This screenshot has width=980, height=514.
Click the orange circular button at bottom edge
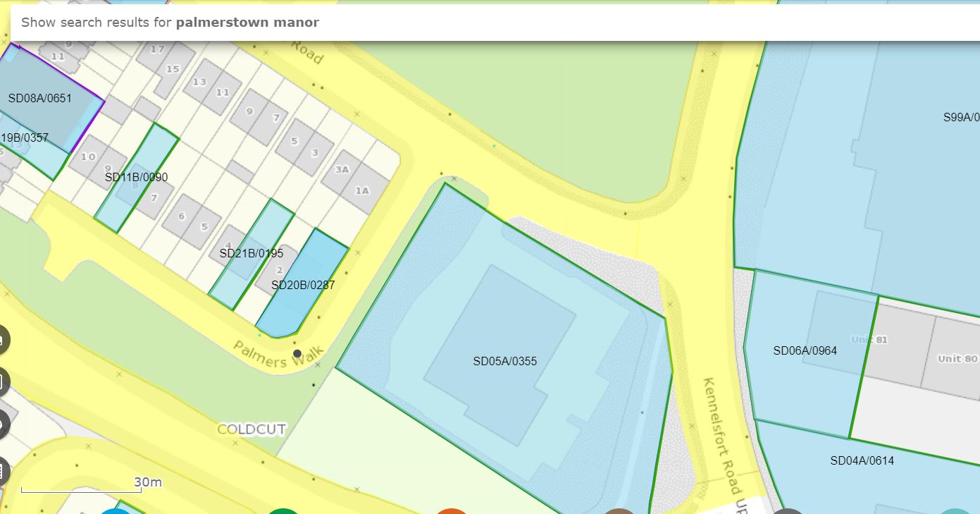point(452,510)
